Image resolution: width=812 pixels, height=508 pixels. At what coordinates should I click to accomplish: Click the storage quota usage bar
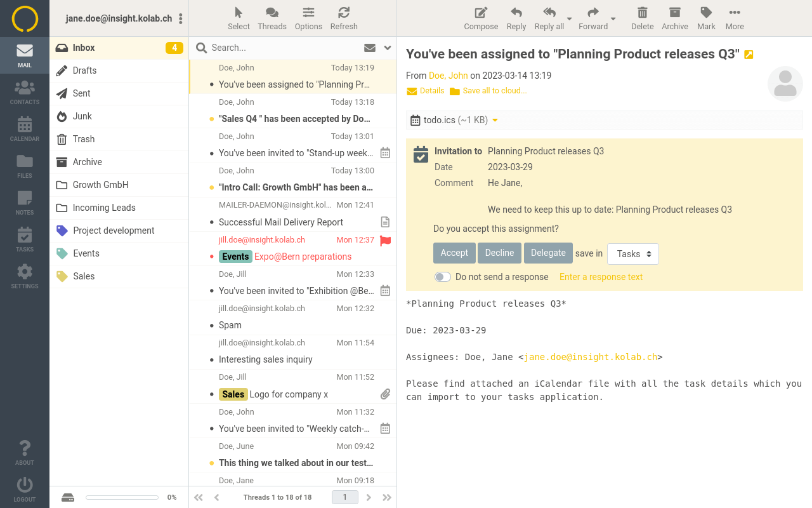[122, 497]
